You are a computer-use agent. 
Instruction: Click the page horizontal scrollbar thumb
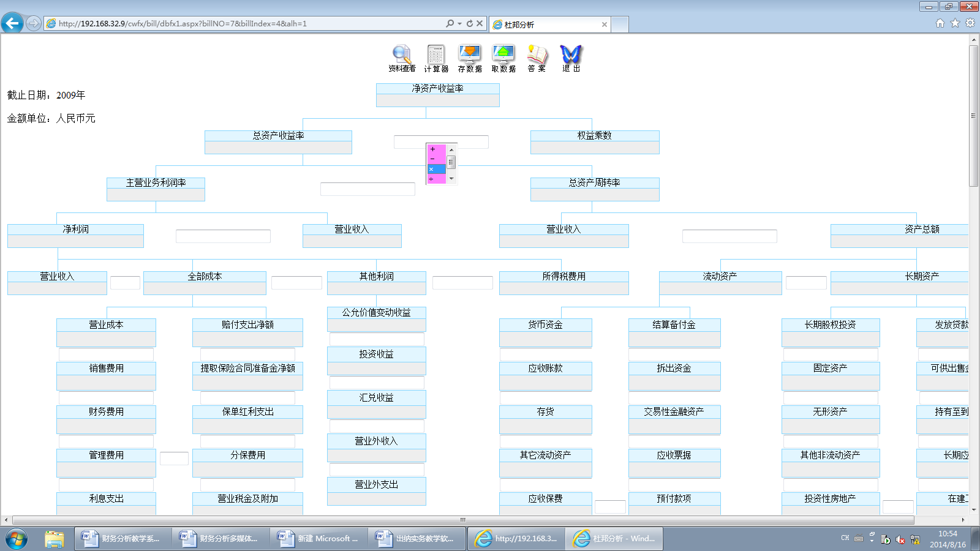[463, 520]
